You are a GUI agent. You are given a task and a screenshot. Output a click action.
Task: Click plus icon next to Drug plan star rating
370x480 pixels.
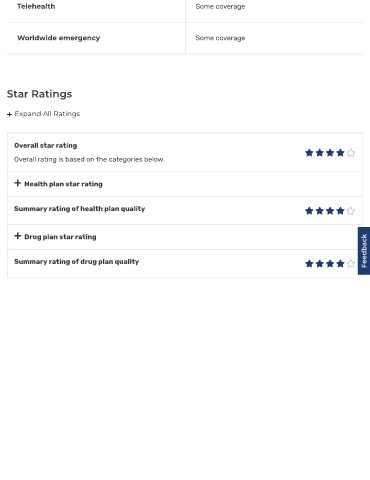click(x=18, y=236)
